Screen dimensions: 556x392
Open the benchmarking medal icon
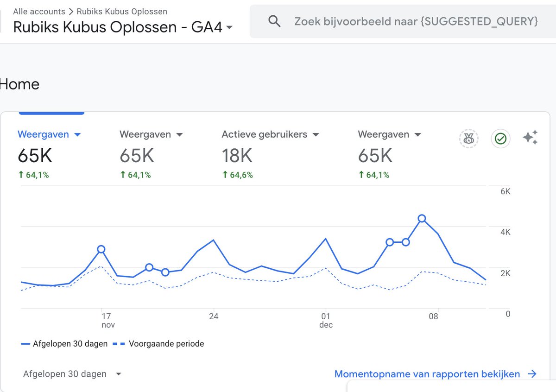click(468, 139)
